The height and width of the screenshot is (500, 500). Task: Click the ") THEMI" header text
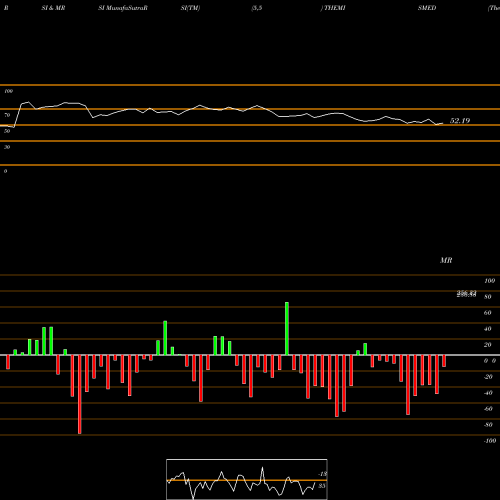(333, 8)
